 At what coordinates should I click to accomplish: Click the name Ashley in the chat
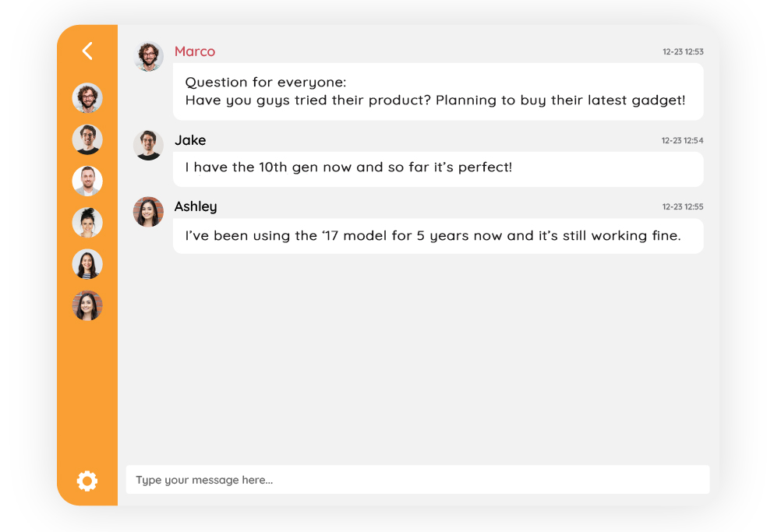coord(196,206)
